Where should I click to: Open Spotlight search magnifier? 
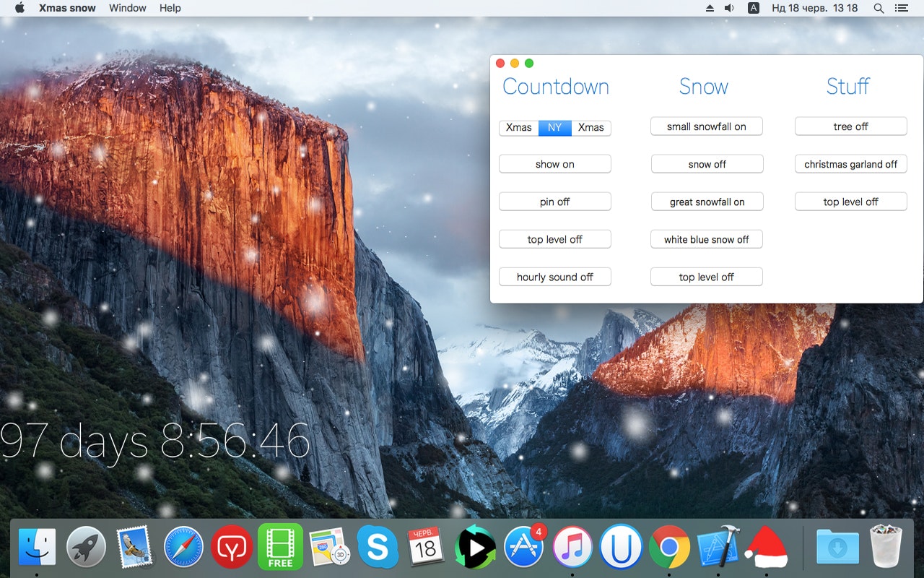[879, 8]
